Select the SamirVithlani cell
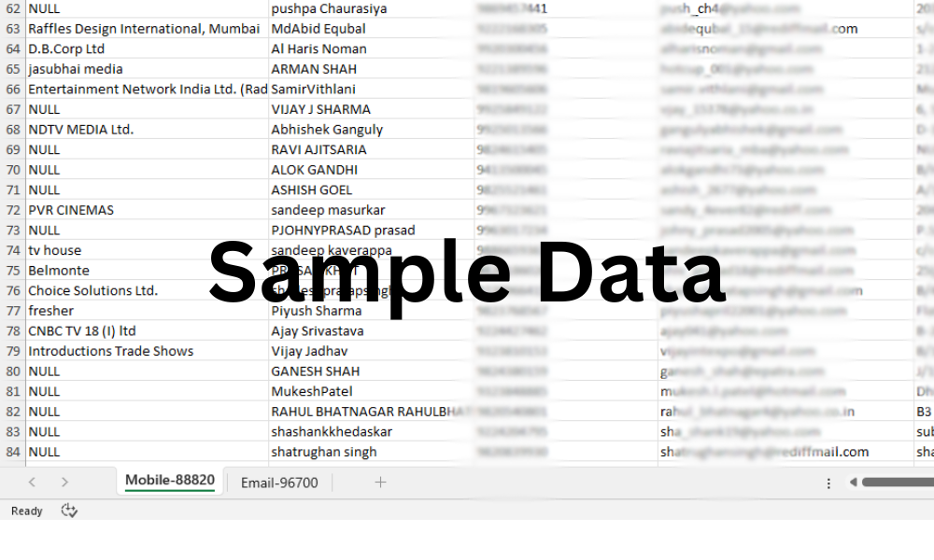This screenshot has height=560, width=934. pyautogui.click(x=372, y=90)
